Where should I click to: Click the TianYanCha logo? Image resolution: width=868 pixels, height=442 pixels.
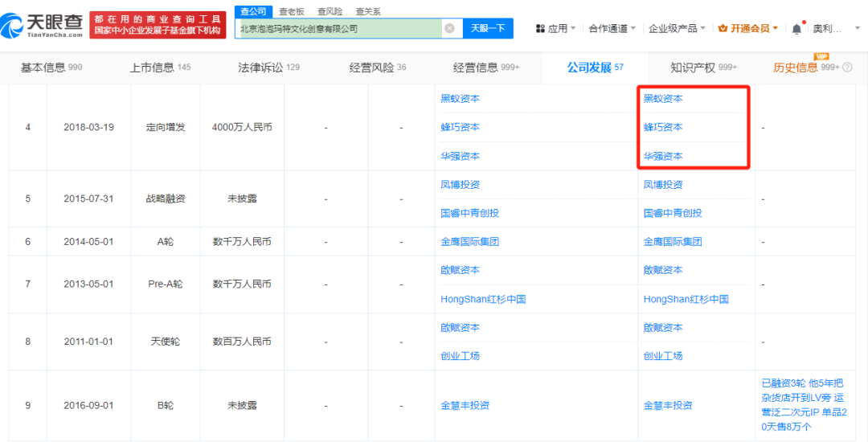tap(42, 26)
